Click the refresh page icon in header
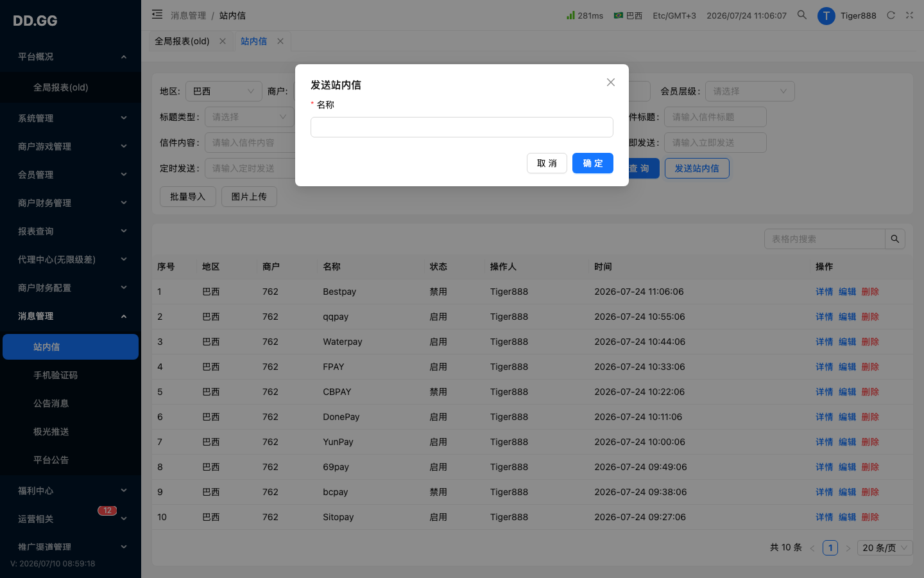Viewport: 924px width, 578px height. 891,15
